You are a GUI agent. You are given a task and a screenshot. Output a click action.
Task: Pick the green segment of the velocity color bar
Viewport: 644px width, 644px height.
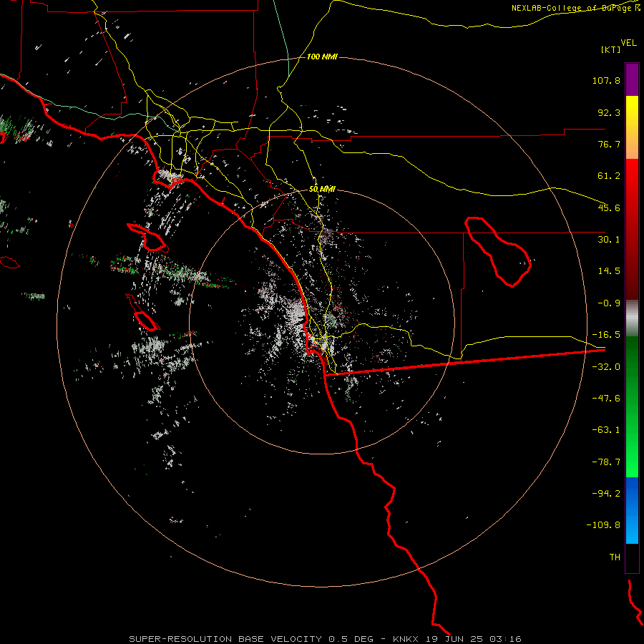(632, 407)
